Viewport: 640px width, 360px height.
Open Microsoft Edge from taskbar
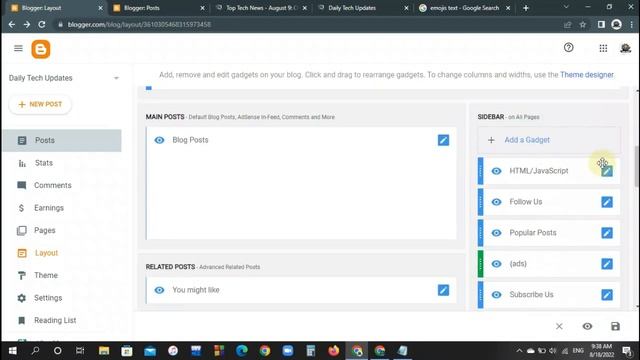click(x=242, y=351)
